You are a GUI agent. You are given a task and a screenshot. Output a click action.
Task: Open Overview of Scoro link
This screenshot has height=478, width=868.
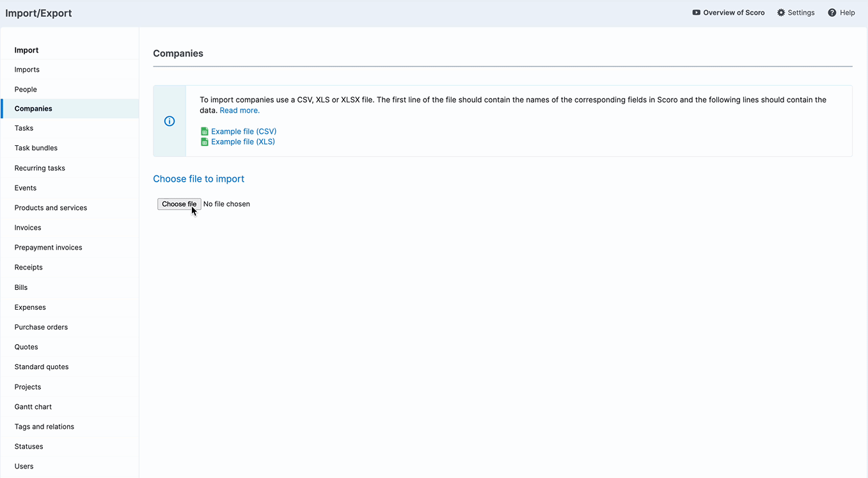click(x=734, y=13)
